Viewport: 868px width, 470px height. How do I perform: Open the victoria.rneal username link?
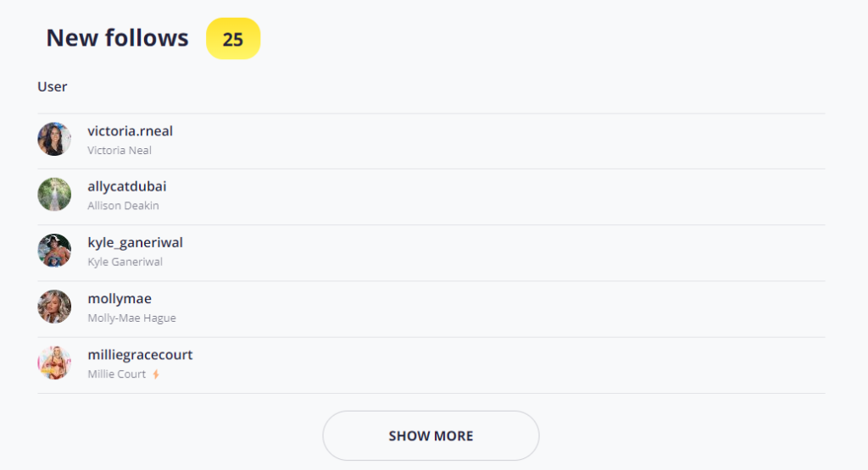[x=130, y=131]
